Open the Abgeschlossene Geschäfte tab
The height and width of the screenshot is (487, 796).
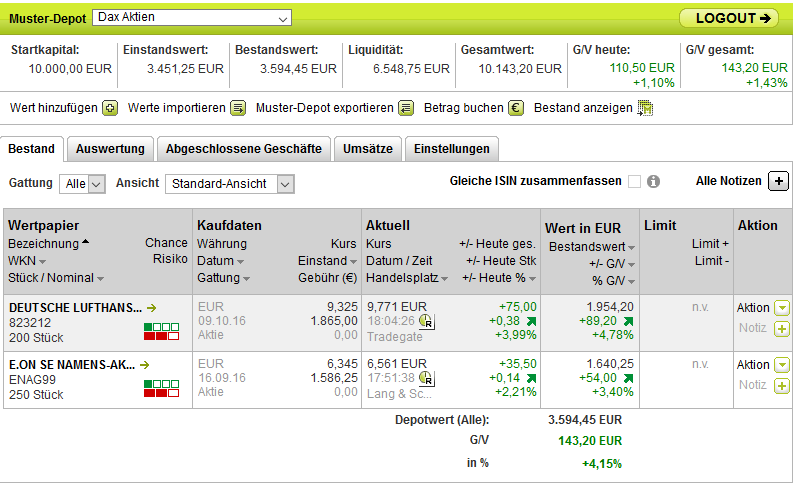tap(243, 149)
